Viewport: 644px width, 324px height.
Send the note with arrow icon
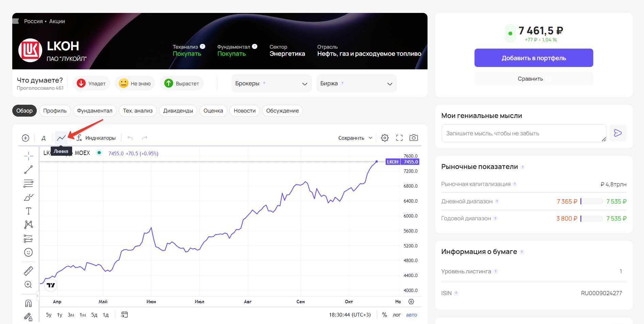(x=618, y=133)
